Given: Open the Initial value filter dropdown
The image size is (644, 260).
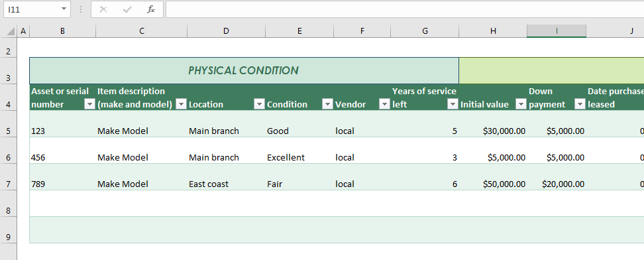Looking at the screenshot, I should point(521,105).
